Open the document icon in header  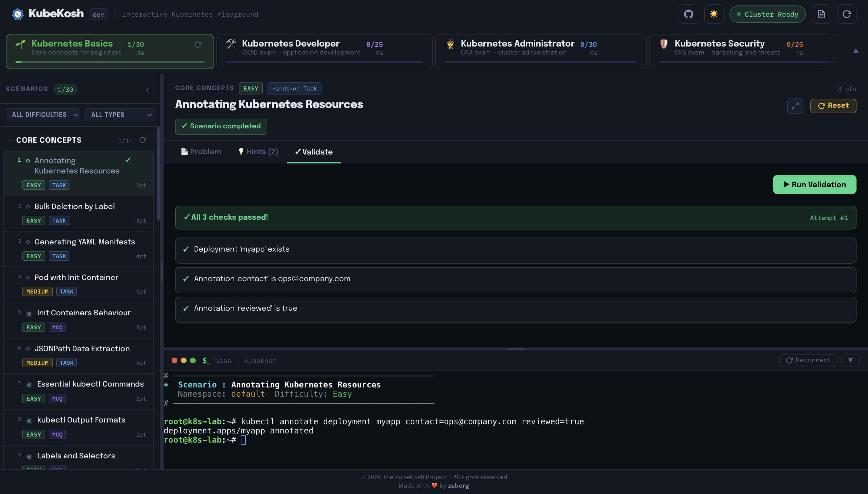821,14
